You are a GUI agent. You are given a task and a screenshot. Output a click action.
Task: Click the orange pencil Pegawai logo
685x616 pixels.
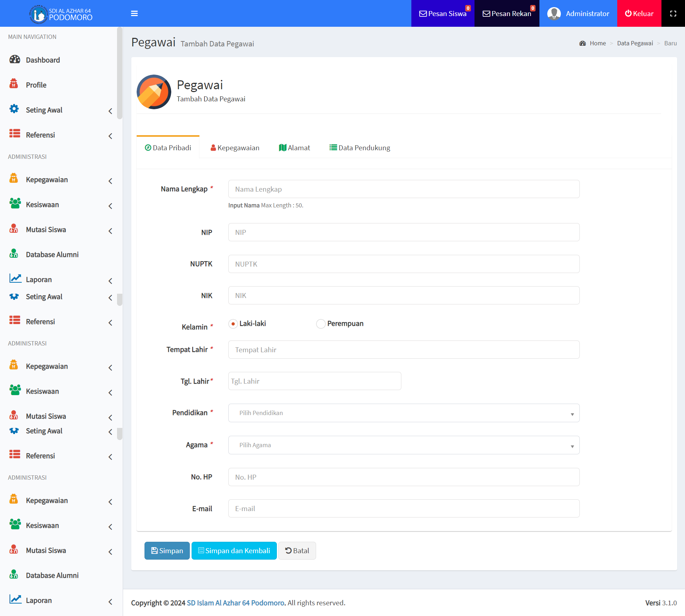[154, 92]
